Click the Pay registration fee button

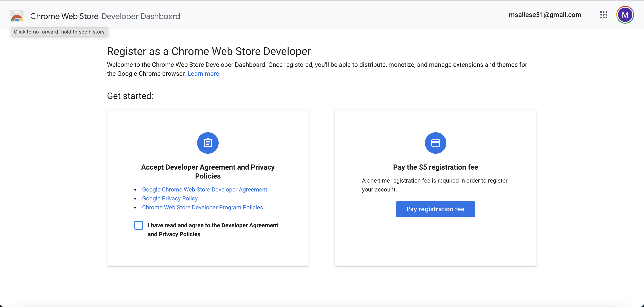click(435, 209)
